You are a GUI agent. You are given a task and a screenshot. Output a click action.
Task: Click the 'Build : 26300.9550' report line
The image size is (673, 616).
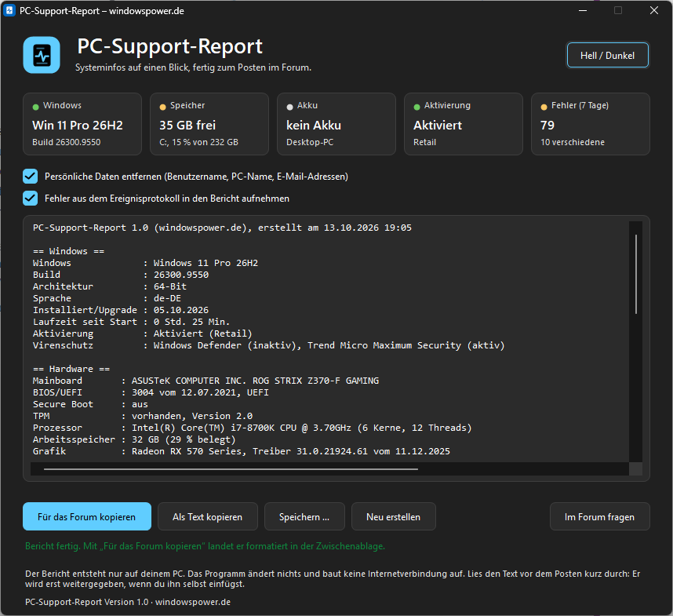tap(121, 275)
